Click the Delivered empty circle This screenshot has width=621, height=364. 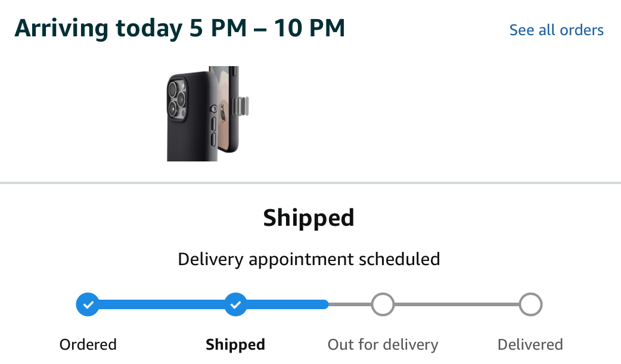530,304
